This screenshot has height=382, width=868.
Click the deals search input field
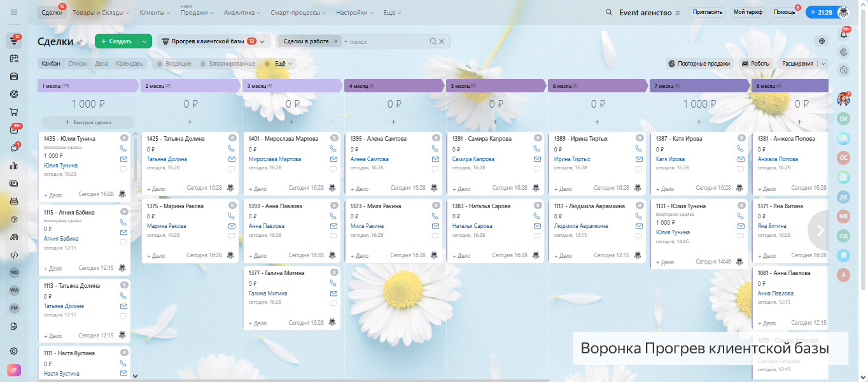pyautogui.click(x=385, y=41)
